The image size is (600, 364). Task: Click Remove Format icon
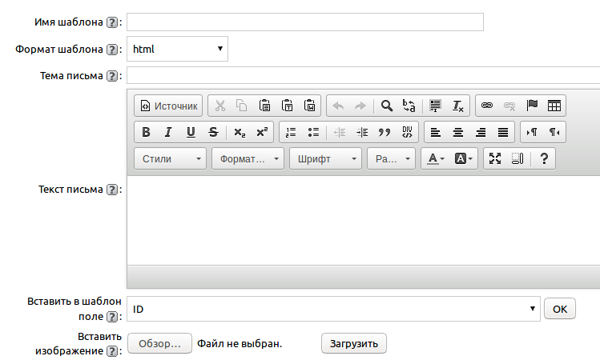457,106
